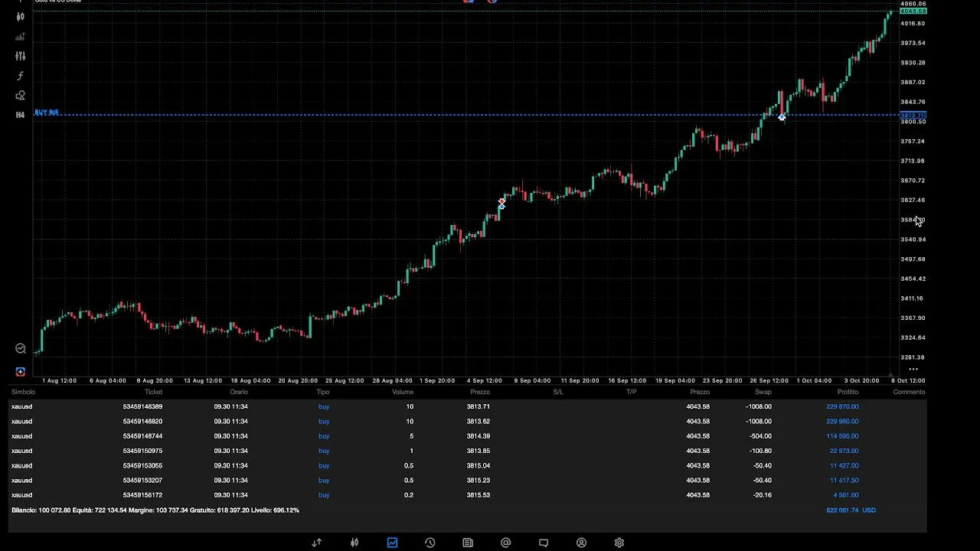Click the T/P column header
This screenshot has width=980, height=551.
pyautogui.click(x=632, y=392)
